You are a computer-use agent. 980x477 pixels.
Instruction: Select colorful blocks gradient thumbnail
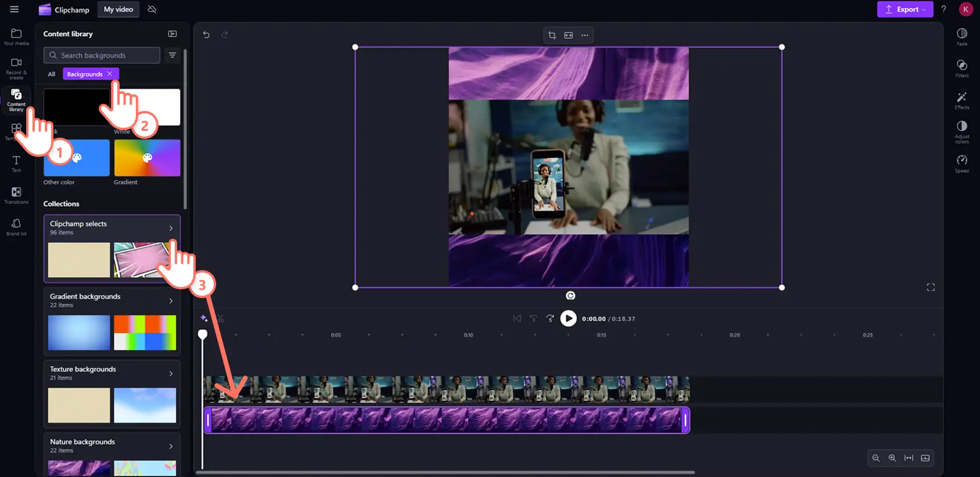point(145,332)
